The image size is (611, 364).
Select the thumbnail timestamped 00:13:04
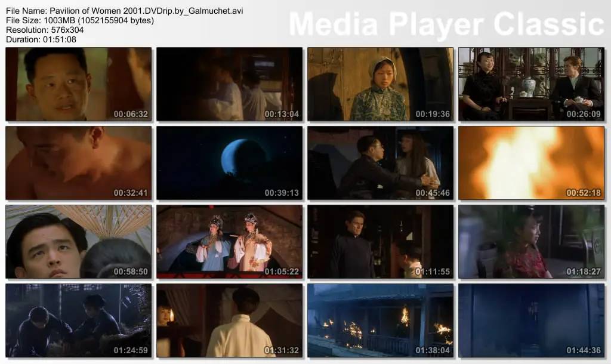pos(230,84)
